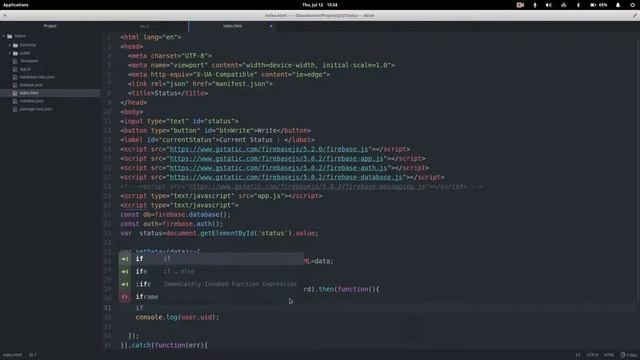Screen dimensions: 640x360
Task: Click the root project folder icon
Action: 10,36
